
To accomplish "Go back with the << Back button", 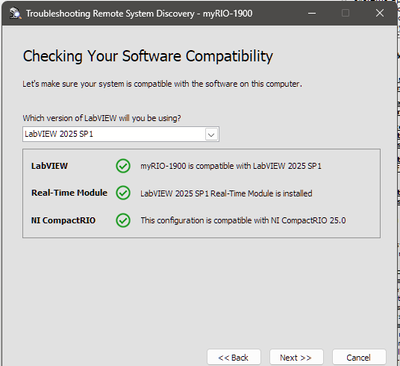I will [233, 357].
